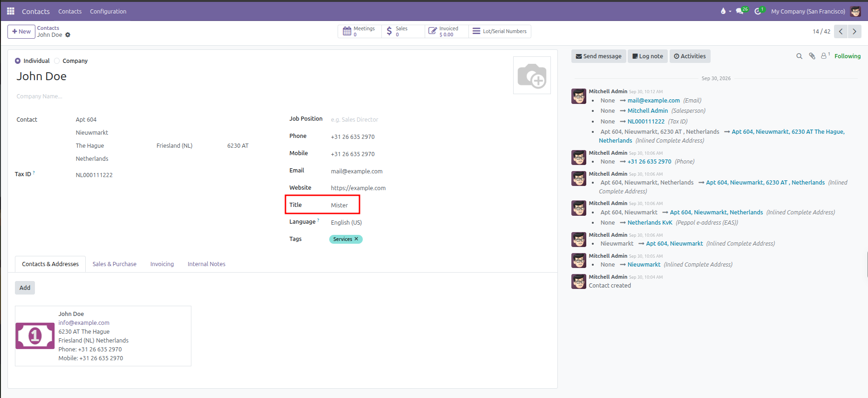Show followers person icon
Screen dimensions: 868x398
point(825,56)
